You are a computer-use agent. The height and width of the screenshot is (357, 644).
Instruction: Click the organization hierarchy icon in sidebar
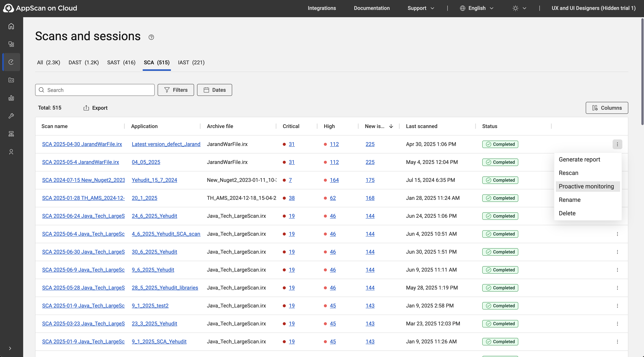tap(11, 134)
